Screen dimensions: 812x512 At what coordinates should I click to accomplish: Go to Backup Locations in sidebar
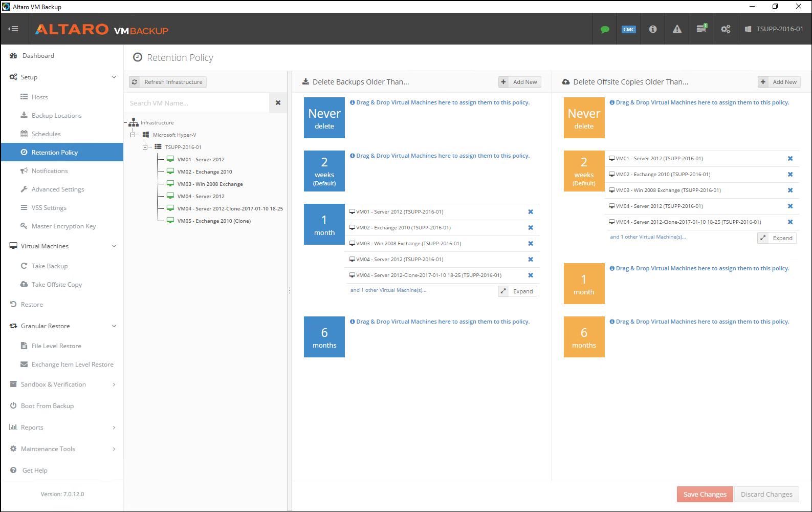coord(56,116)
